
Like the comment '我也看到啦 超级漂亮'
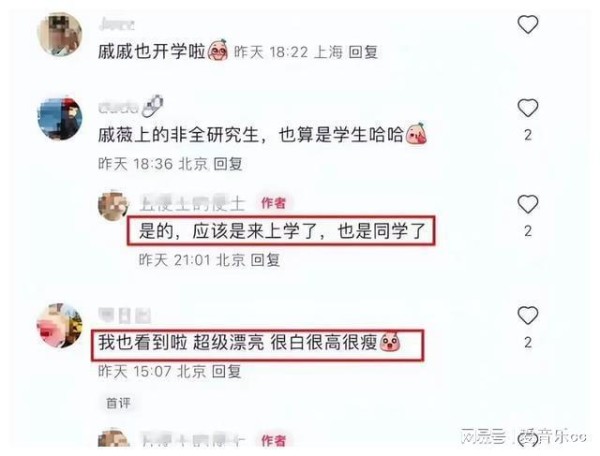click(x=528, y=316)
